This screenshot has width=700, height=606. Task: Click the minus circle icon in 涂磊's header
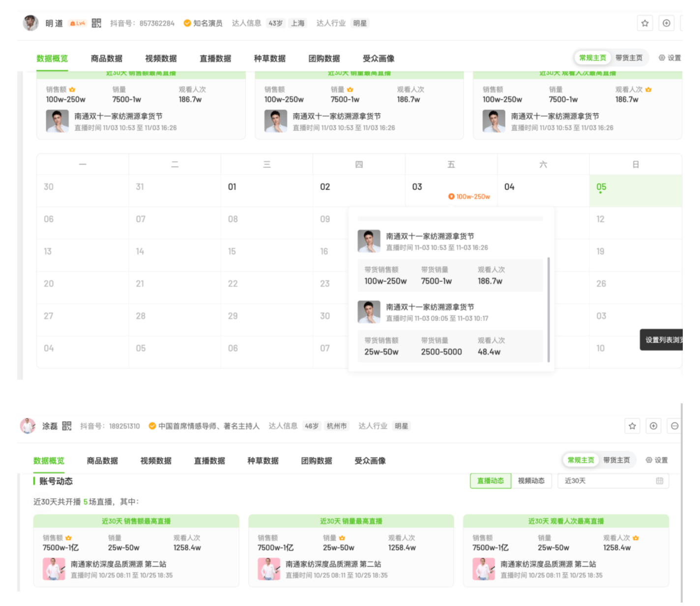674,426
